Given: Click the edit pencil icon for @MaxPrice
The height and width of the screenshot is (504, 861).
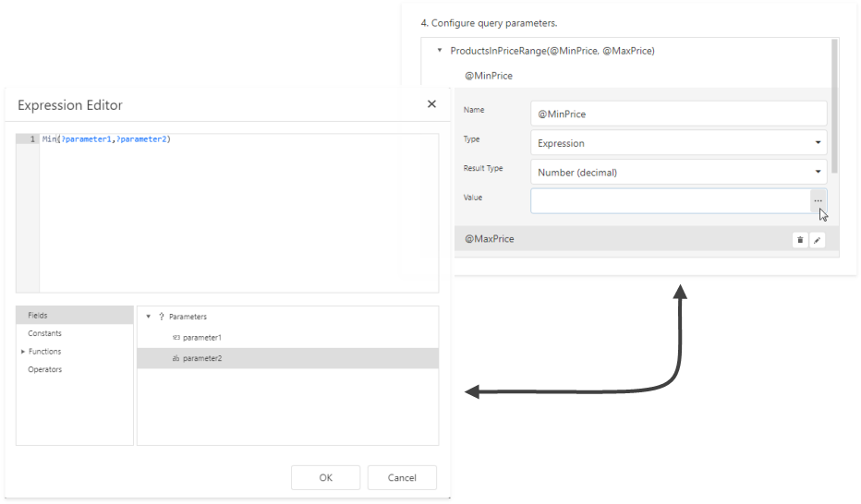Looking at the screenshot, I should pyautogui.click(x=817, y=240).
